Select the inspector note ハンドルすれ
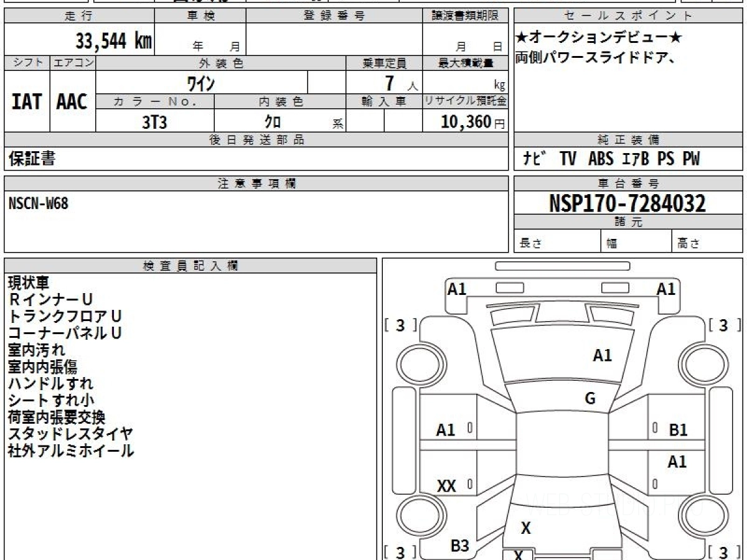 coord(51,384)
